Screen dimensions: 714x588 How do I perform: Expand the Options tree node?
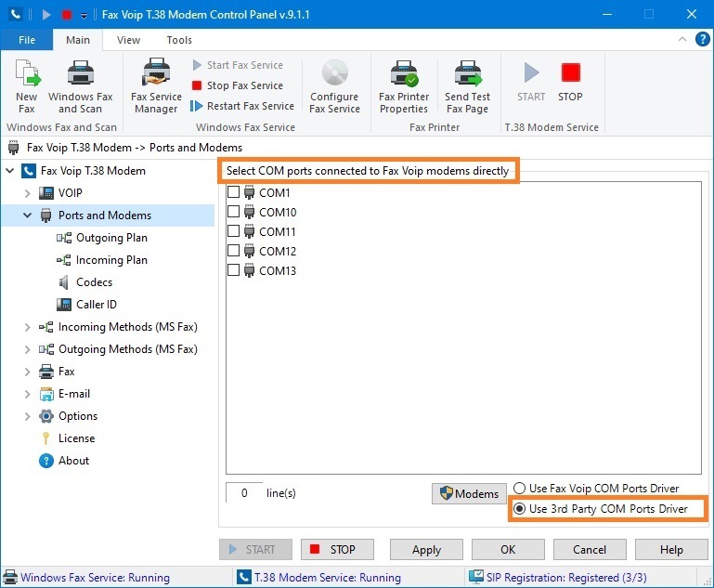27,416
